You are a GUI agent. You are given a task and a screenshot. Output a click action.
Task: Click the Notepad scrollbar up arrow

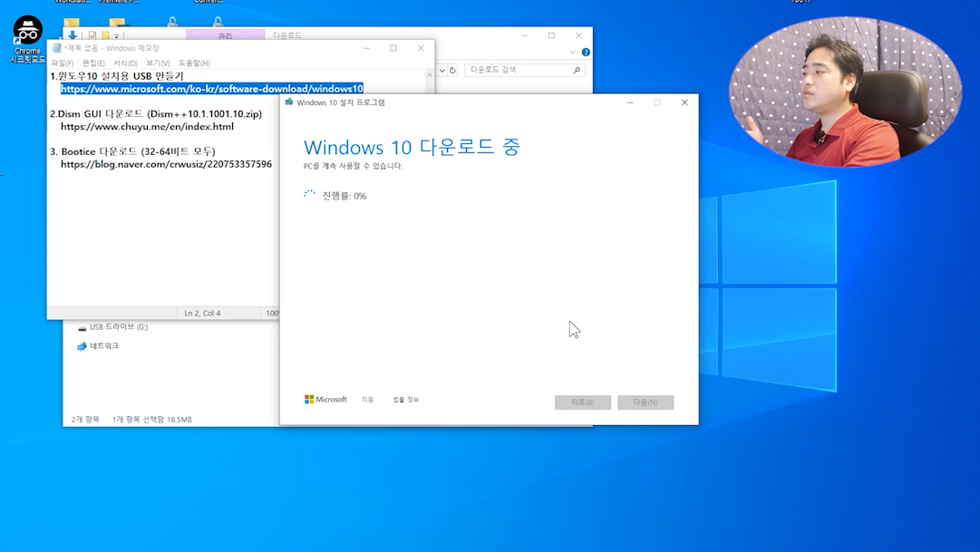pos(429,75)
